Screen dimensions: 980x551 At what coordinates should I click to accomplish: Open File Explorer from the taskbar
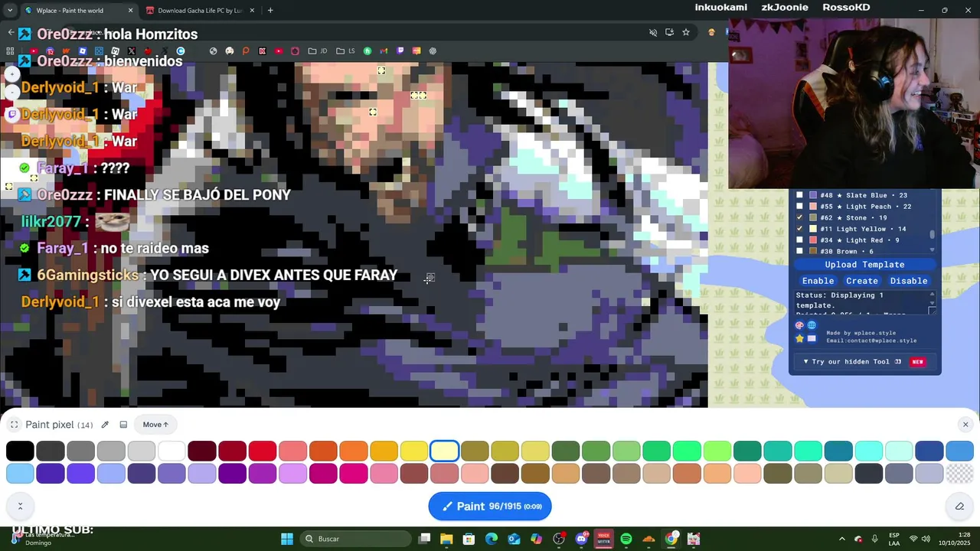[x=446, y=539]
